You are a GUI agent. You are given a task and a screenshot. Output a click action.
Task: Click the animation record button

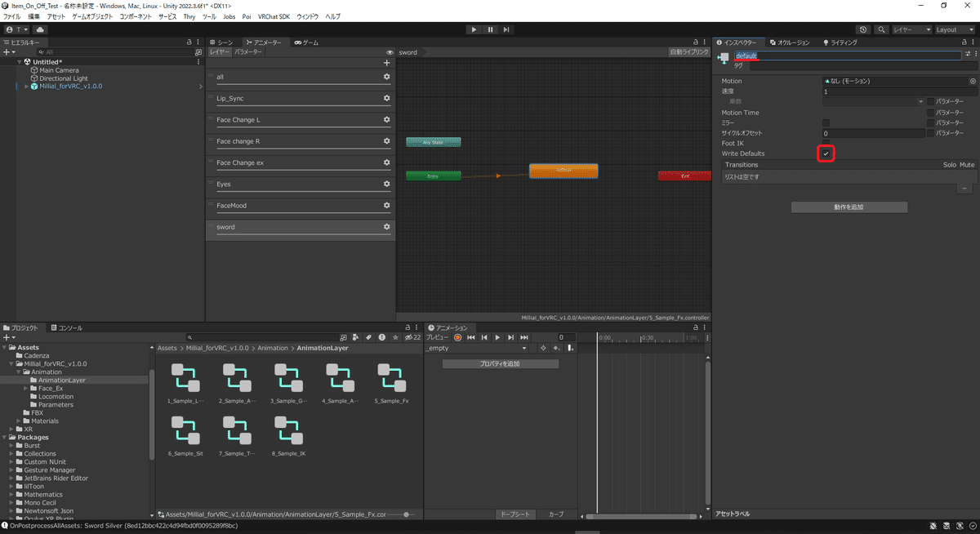[457, 337]
